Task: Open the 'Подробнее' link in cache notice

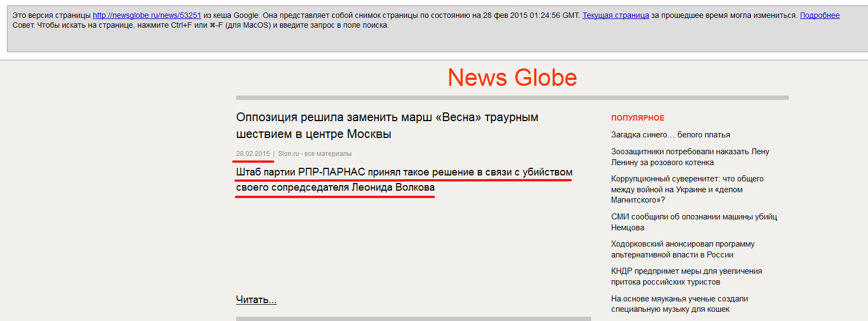Action: tap(819, 15)
